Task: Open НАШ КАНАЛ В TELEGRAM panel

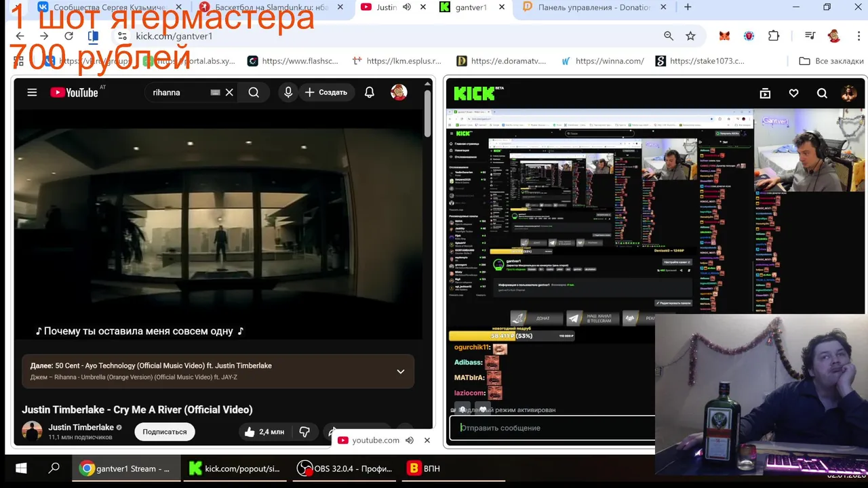Action: 591,318
